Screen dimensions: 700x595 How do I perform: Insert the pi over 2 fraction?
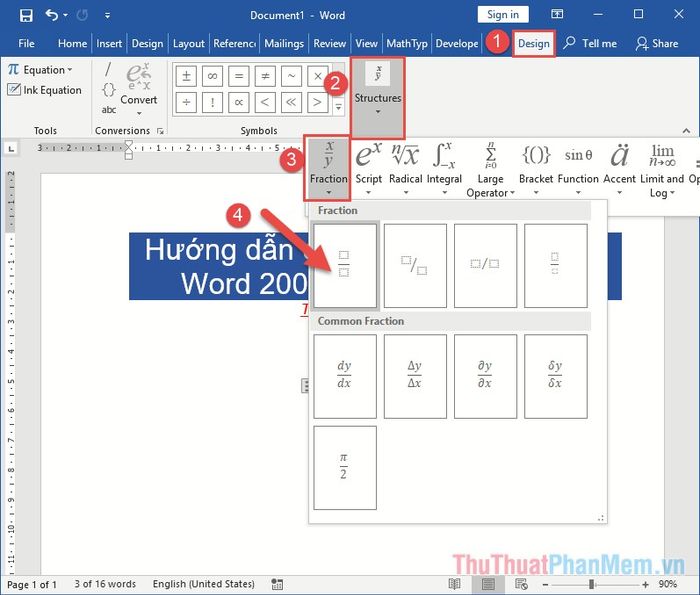[x=345, y=466]
